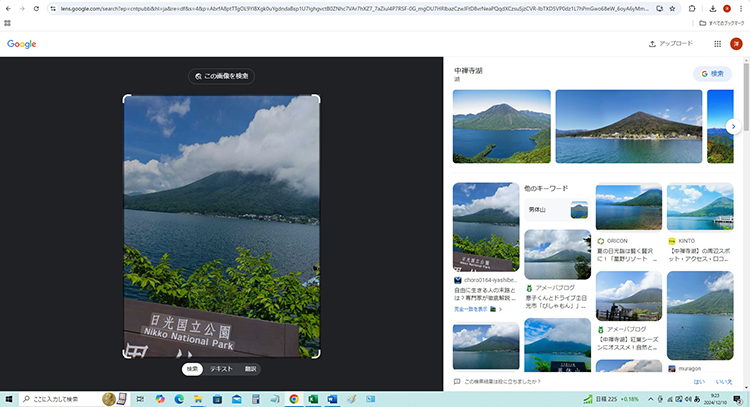Click the bottom-right crop handle of image
750x407 pixels.
click(x=318, y=355)
